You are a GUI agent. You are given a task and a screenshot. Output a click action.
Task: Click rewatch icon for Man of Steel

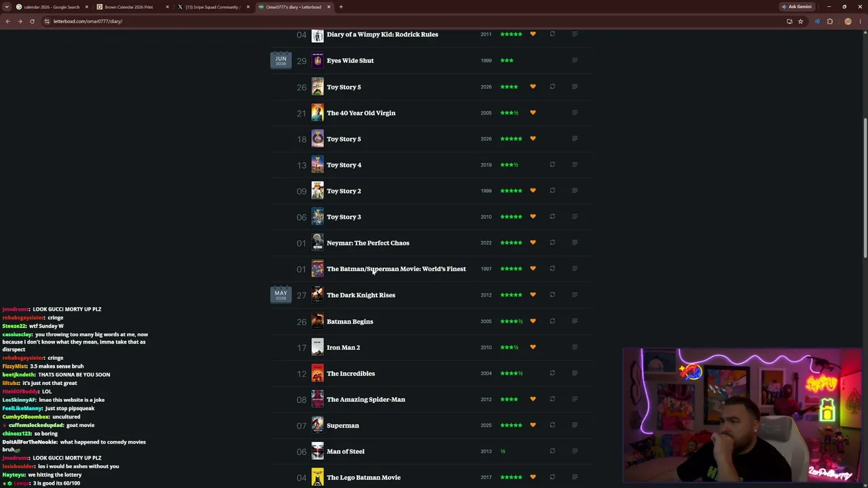pyautogui.click(x=552, y=451)
